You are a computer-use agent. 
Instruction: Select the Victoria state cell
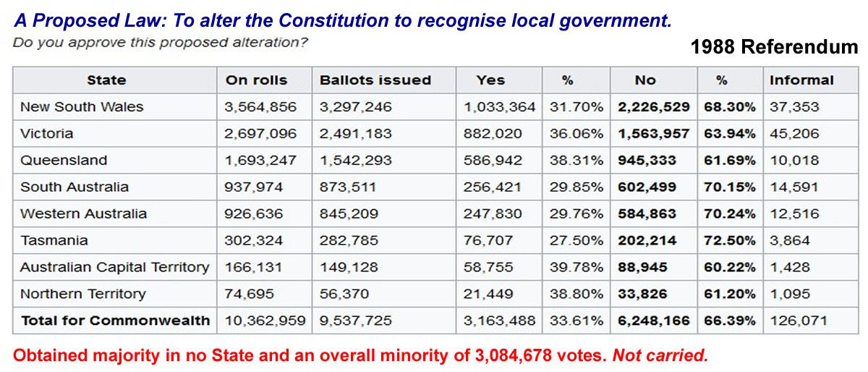[46, 134]
